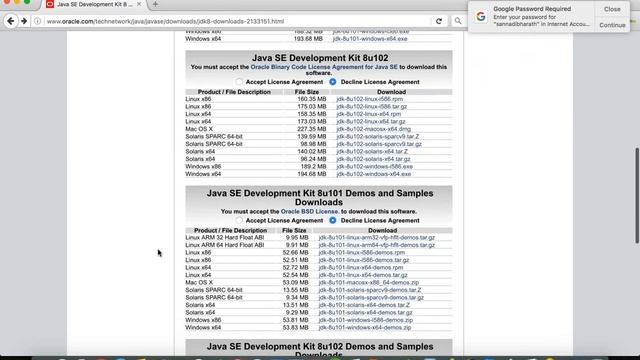Click the page vertical scrollbar thumb
The width and height of the screenshot is (640, 360).
coord(637,196)
